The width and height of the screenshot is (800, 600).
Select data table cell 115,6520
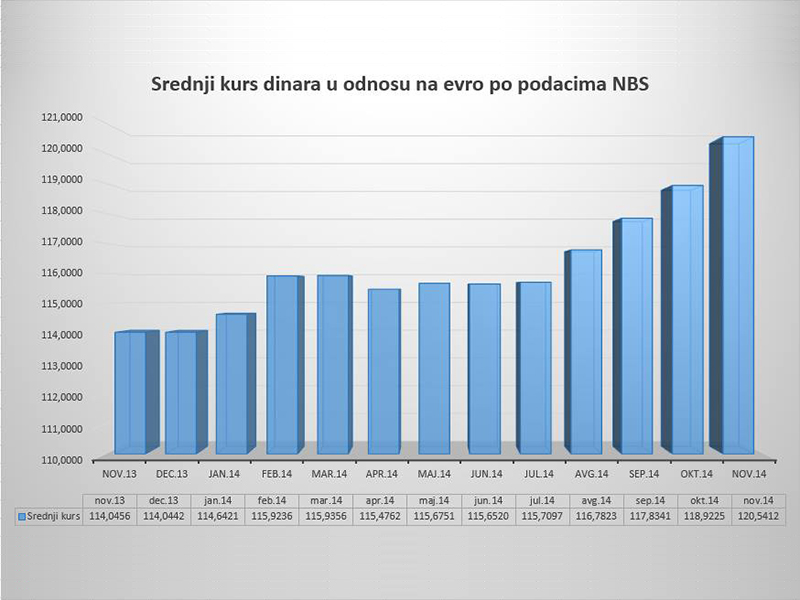[x=488, y=516]
